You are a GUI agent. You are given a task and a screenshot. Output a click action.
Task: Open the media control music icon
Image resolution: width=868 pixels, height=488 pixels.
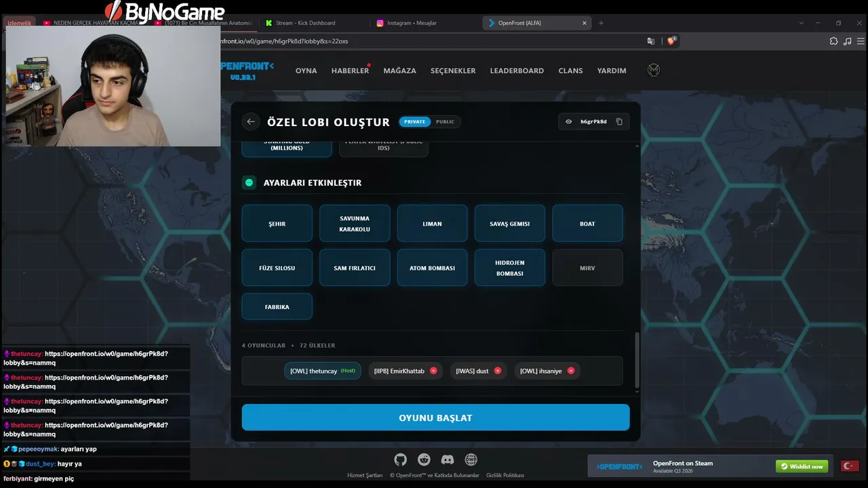[848, 41]
